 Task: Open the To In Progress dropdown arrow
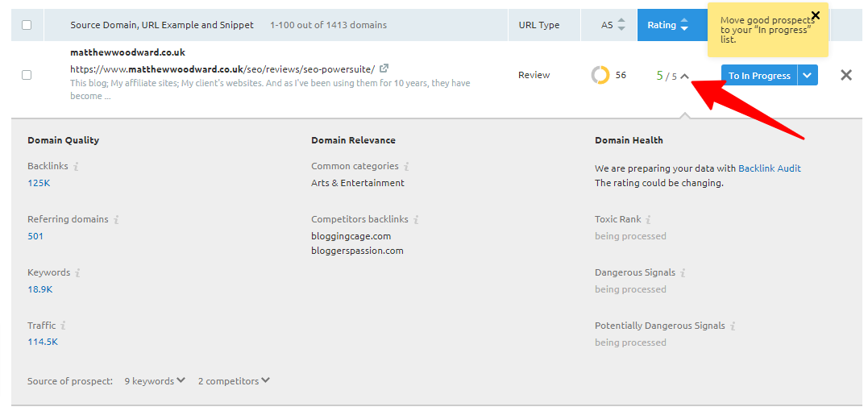[808, 76]
